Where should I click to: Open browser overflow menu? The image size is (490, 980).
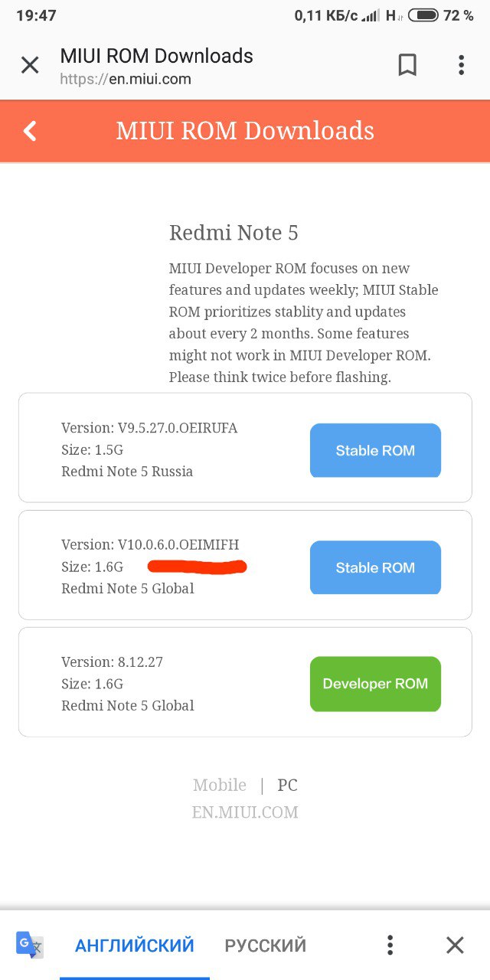[461, 65]
